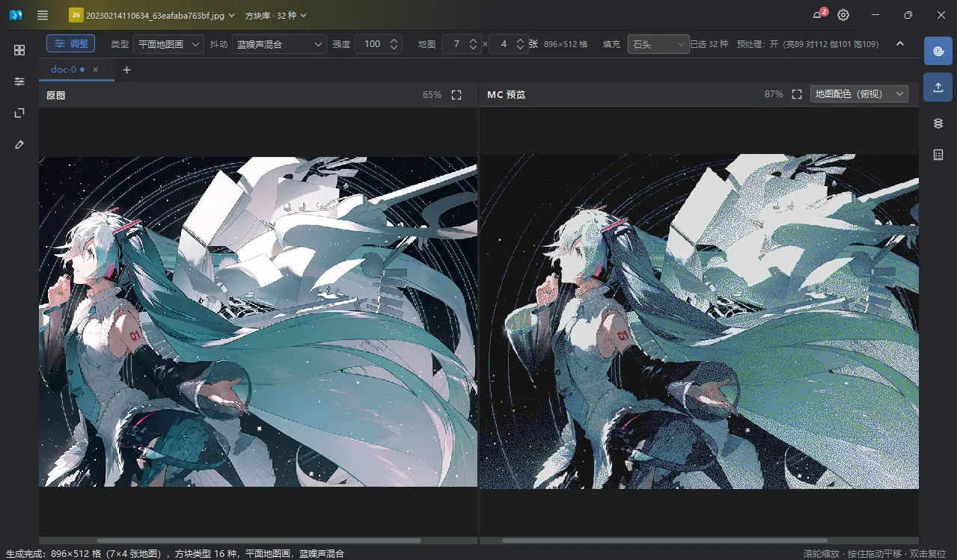The width and height of the screenshot is (957, 560).
Task: Toggle the 调整 adjust panel button
Action: [70, 44]
